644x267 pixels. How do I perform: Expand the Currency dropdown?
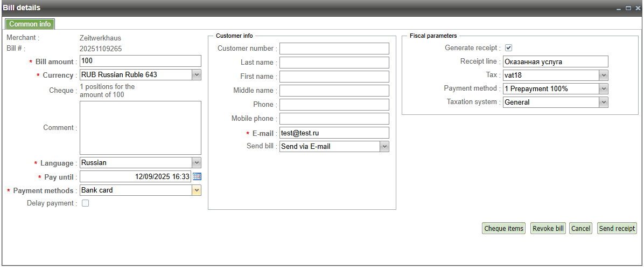(x=197, y=75)
